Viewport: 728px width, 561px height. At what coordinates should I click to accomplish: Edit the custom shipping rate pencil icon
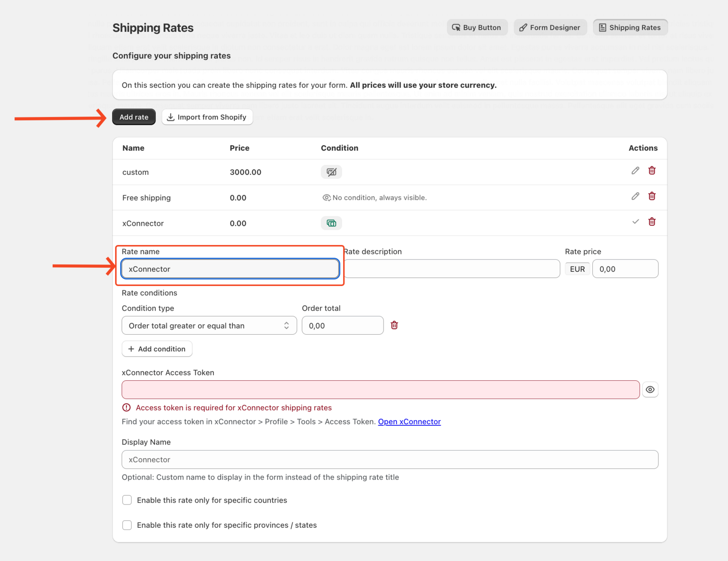[635, 171]
